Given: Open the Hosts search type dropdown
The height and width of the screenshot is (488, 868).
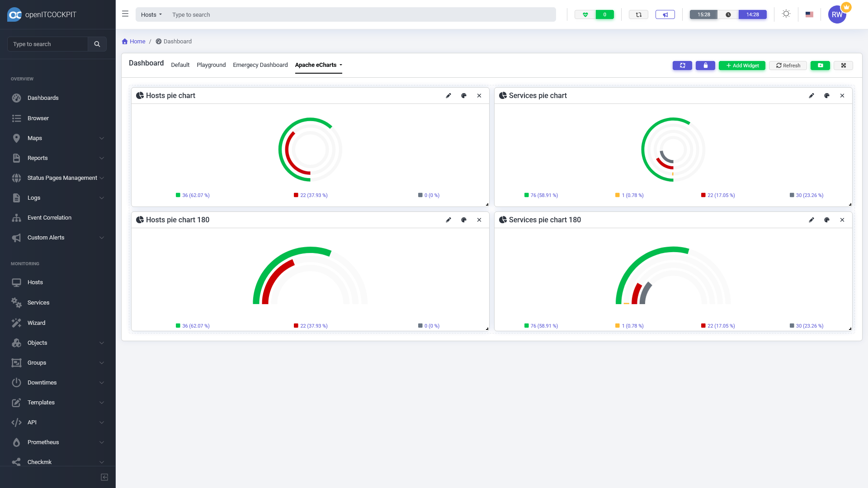Looking at the screenshot, I should pos(151,15).
